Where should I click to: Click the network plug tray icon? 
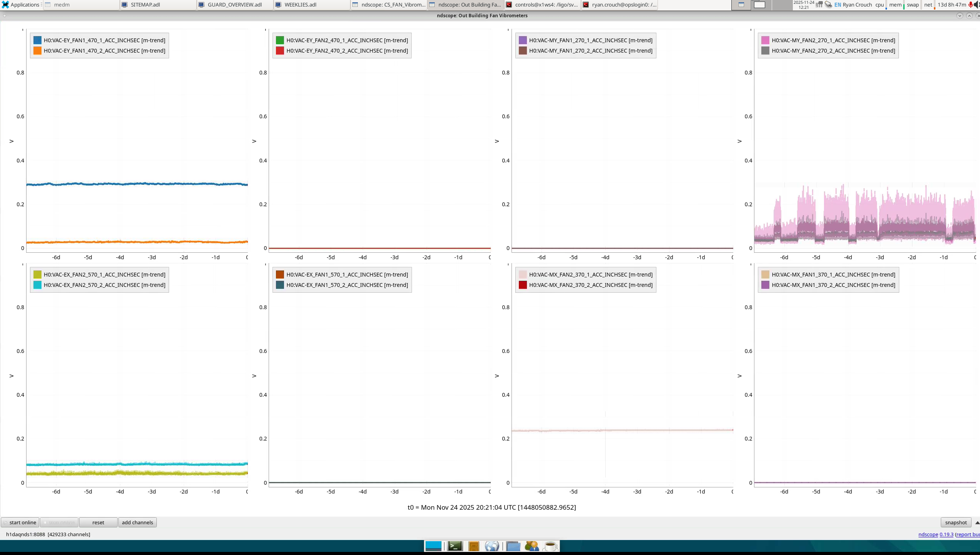tap(828, 5)
